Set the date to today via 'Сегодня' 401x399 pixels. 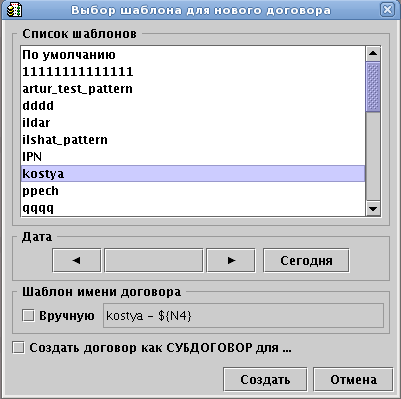(306, 260)
